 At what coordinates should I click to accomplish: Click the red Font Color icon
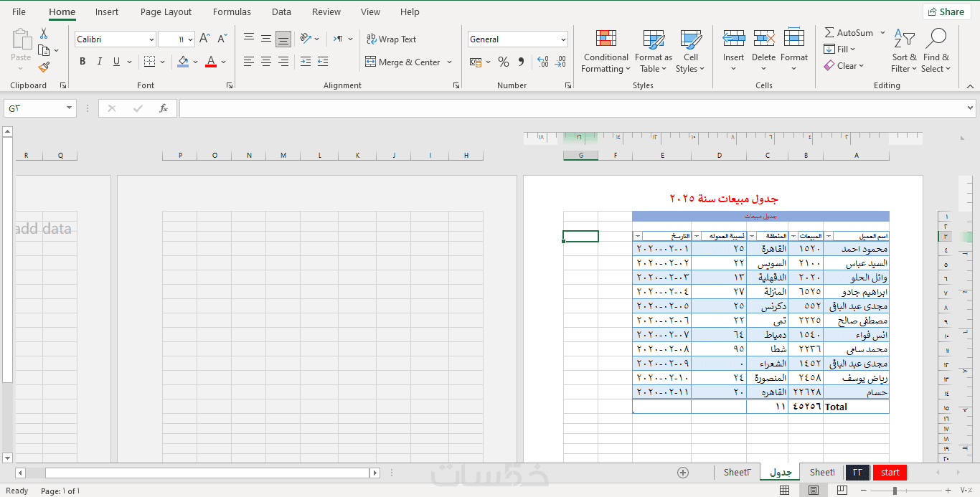click(210, 62)
